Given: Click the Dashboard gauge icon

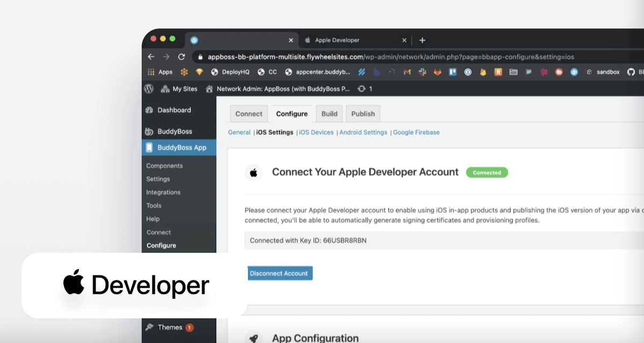Looking at the screenshot, I should pos(150,110).
